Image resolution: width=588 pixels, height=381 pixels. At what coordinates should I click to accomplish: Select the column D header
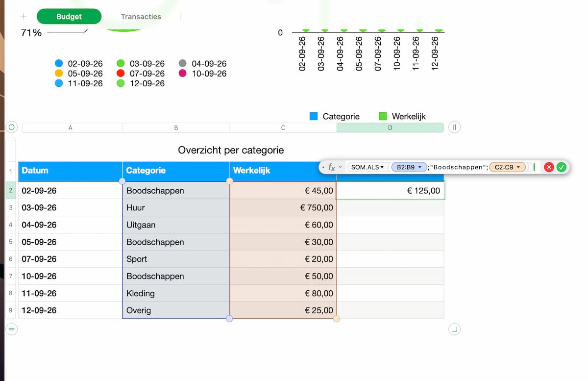390,127
